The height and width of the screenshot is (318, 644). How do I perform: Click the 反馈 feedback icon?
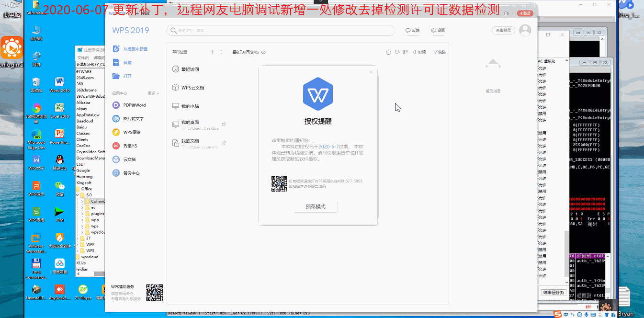(408, 30)
